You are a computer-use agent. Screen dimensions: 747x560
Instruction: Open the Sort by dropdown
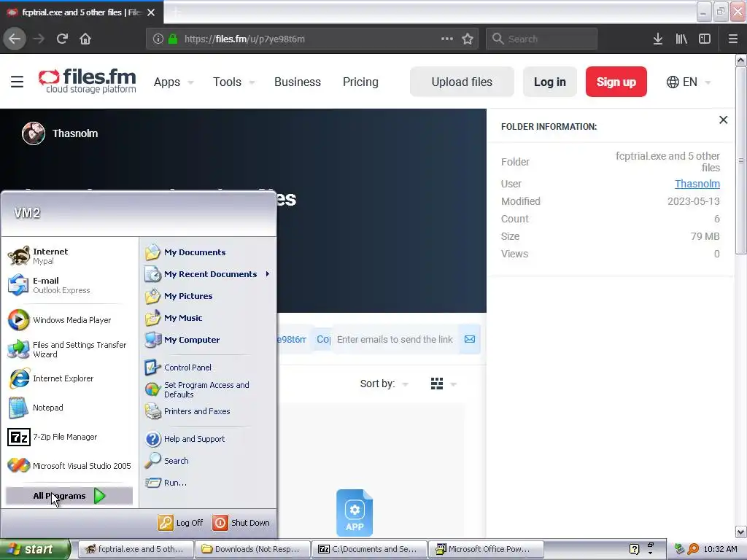coord(384,384)
